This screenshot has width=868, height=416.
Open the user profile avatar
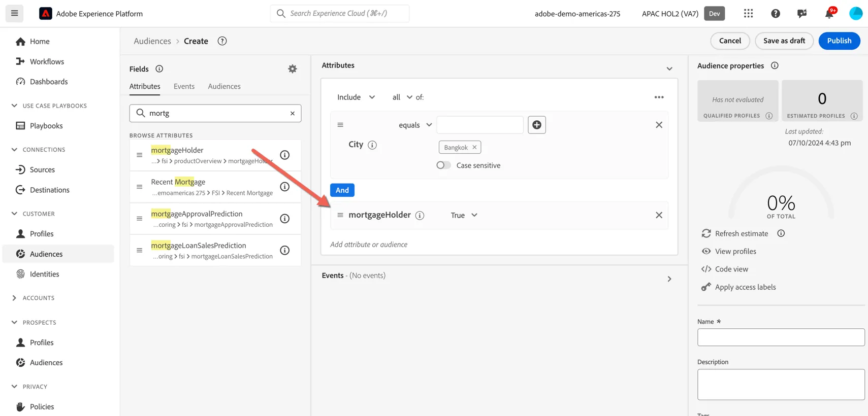(856, 14)
